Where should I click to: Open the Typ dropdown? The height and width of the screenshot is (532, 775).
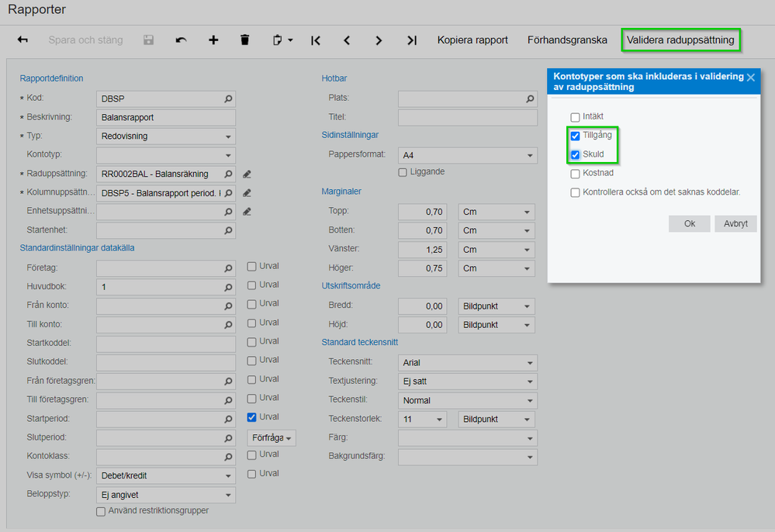pos(228,136)
